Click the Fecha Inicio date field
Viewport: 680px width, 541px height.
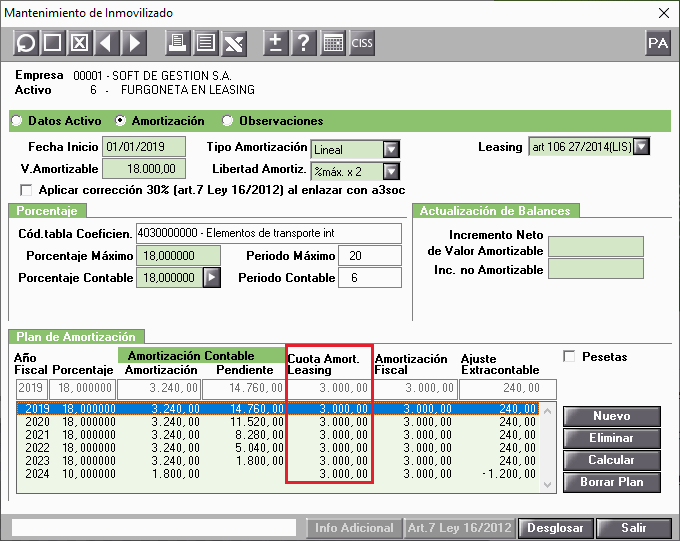tap(144, 147)
